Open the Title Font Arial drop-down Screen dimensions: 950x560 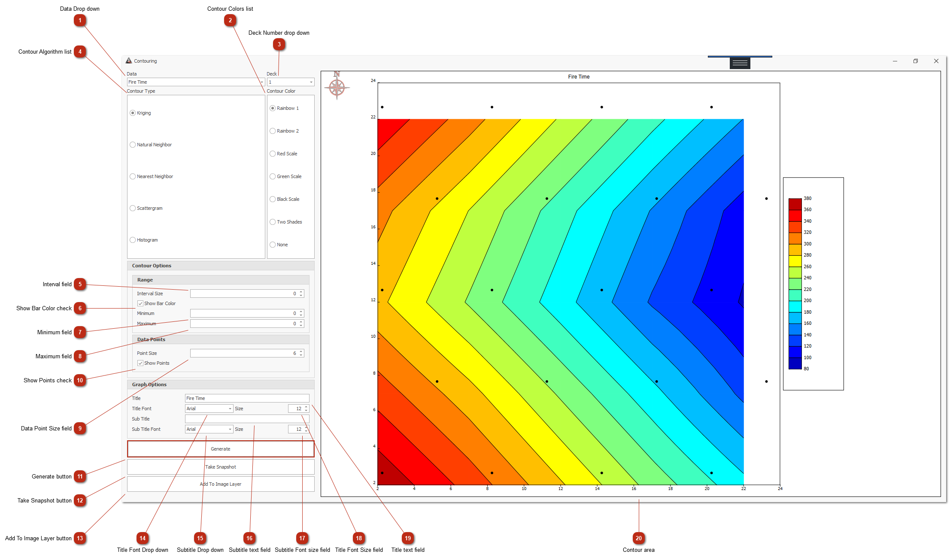tap(230, 409)
